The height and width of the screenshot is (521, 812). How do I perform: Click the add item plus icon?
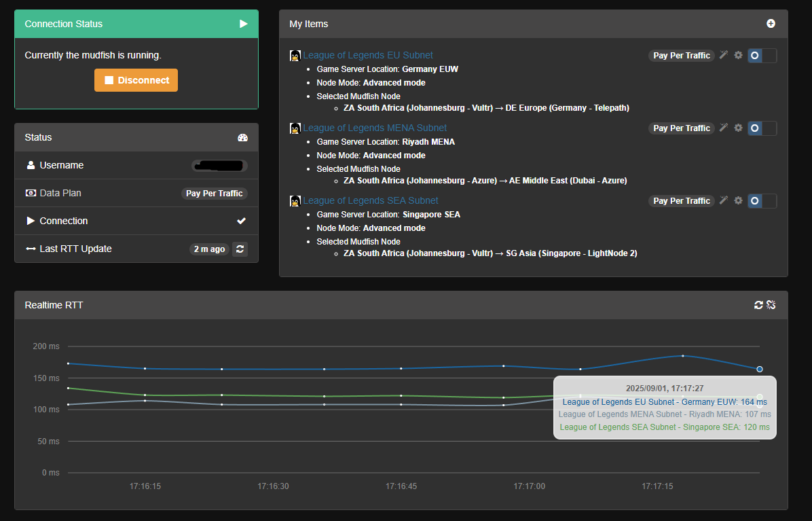(771, 24)
